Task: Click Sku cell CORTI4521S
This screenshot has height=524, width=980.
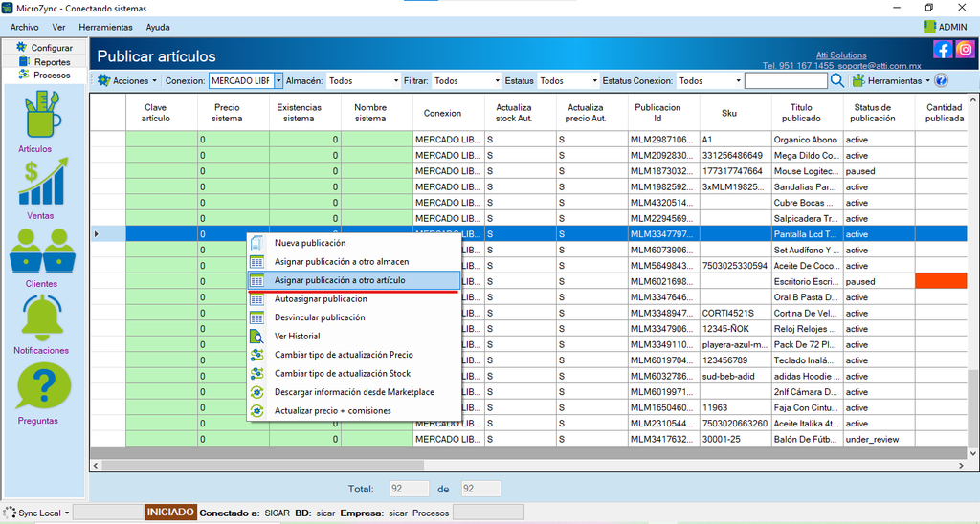Action: (x=736, y=313)
